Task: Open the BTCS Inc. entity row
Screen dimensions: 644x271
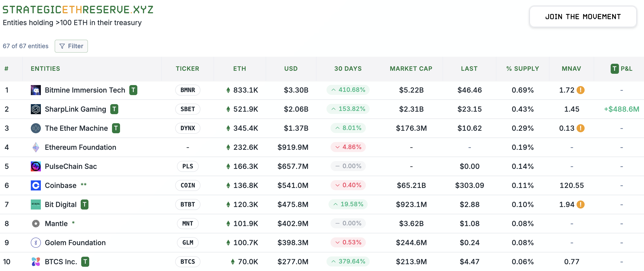Action: [x=61, y=262]
